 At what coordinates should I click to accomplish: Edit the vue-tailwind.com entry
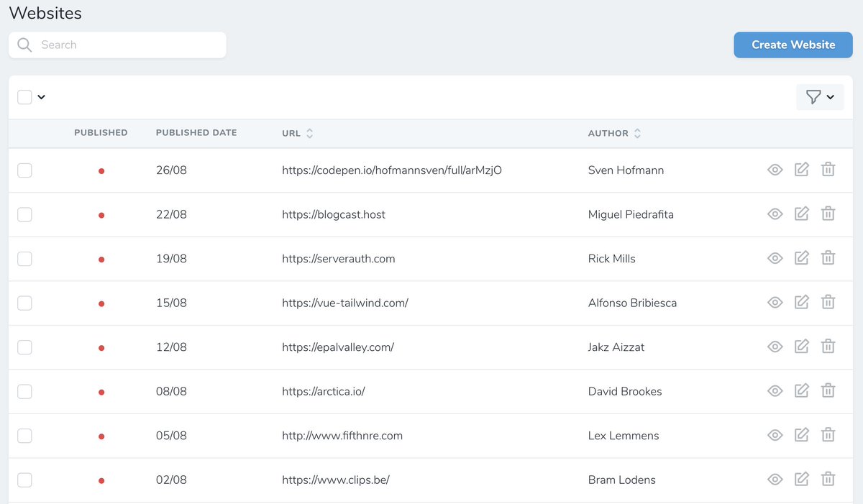[x=802, y=302]
